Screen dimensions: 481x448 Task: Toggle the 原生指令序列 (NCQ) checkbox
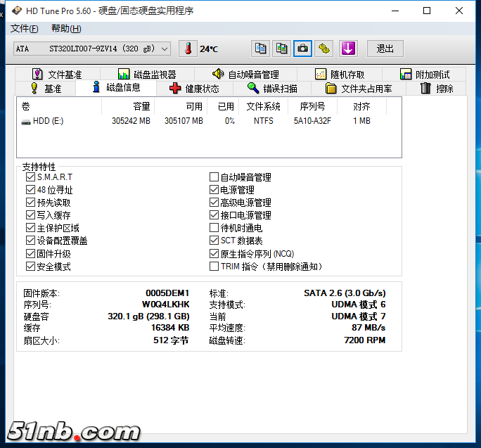[214, 254]
